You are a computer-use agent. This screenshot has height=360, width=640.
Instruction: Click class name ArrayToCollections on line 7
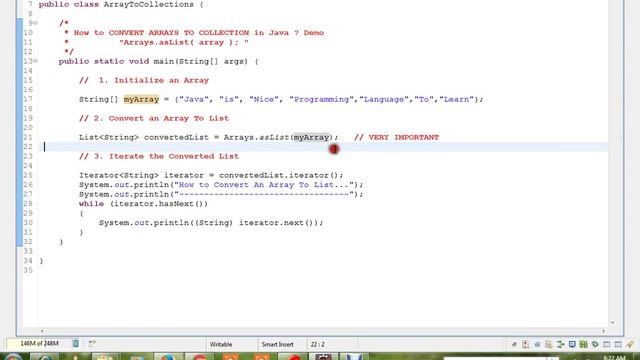tap(149, 4)
